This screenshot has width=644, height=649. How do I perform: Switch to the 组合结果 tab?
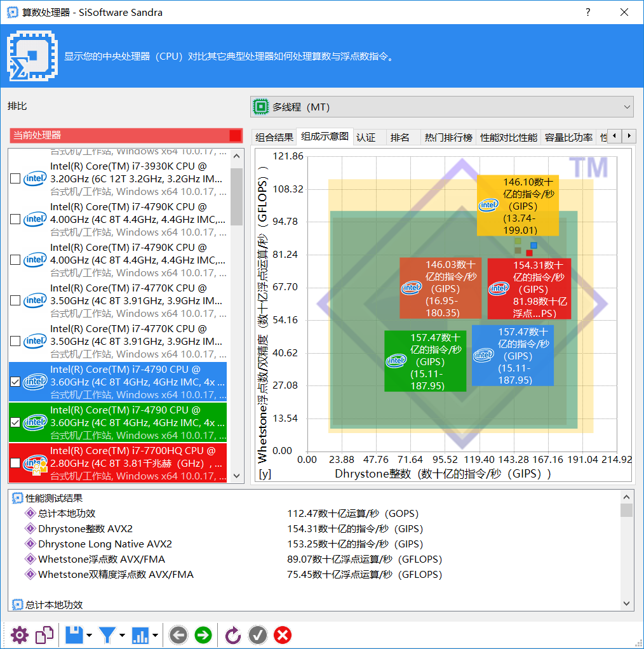coord(274,137)
